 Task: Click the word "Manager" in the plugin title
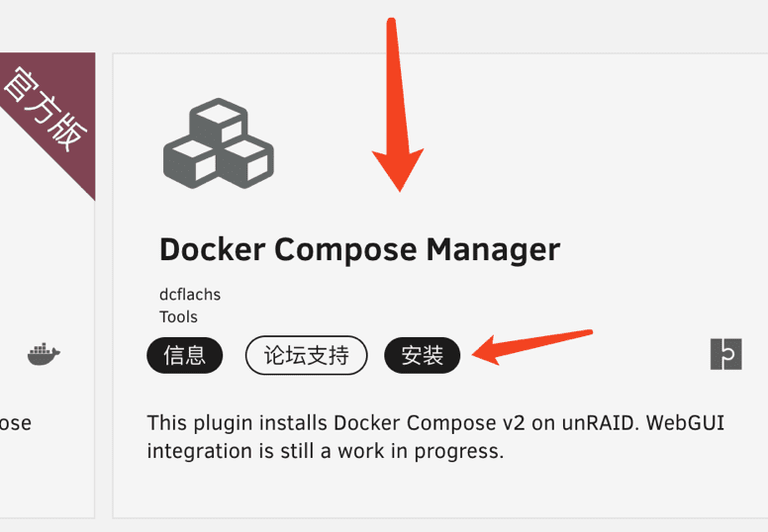tap(493, 249)
